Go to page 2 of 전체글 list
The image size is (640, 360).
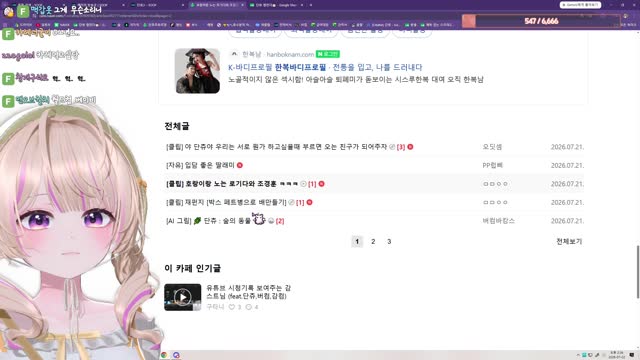(x=373, y=242)
